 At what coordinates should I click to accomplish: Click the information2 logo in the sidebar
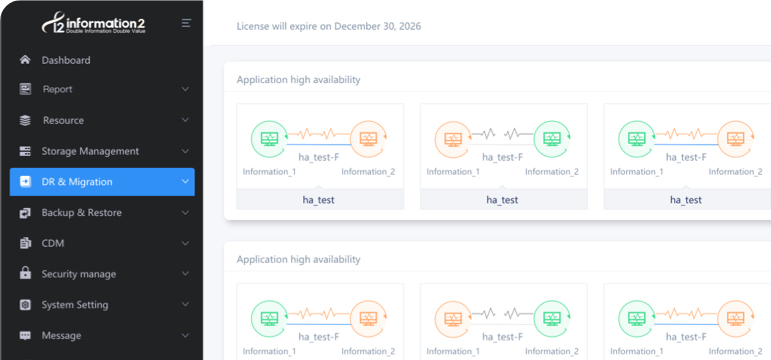(x=93, y=23)
